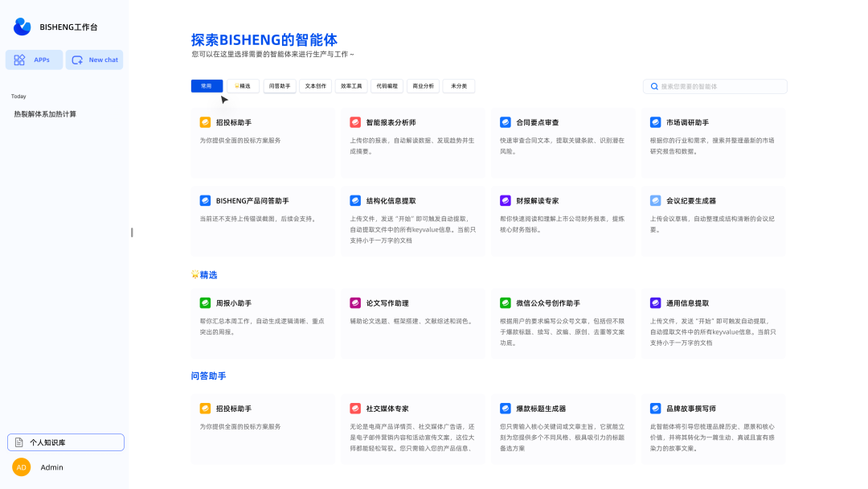Click the 精选 section heading with star
The height and width of the screenshot is (489, 868).
point(204,275)
